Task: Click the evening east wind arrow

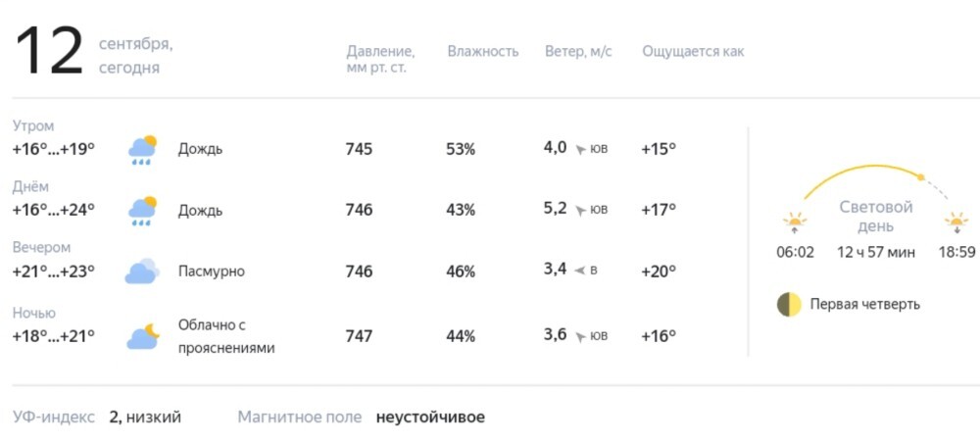Action: click(x=580, y=271)
